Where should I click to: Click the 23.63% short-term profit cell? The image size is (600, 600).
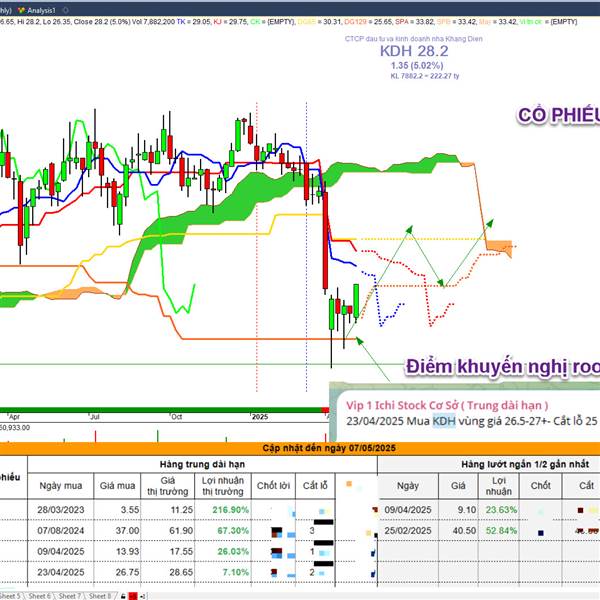[501, 510]
